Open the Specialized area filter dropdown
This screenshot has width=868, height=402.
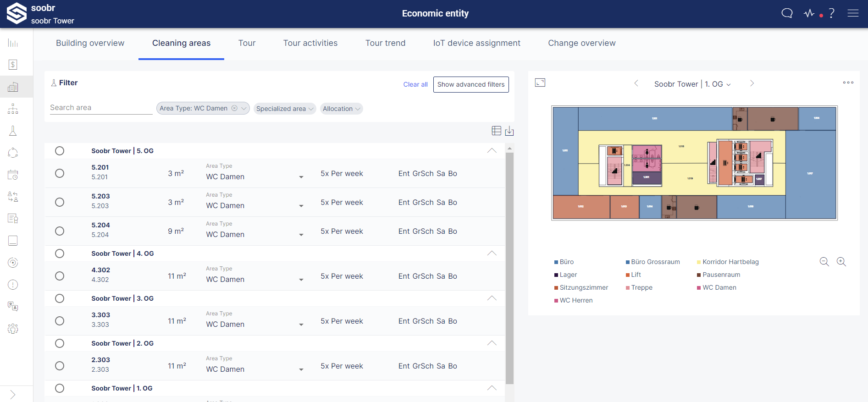pos(285,109)
